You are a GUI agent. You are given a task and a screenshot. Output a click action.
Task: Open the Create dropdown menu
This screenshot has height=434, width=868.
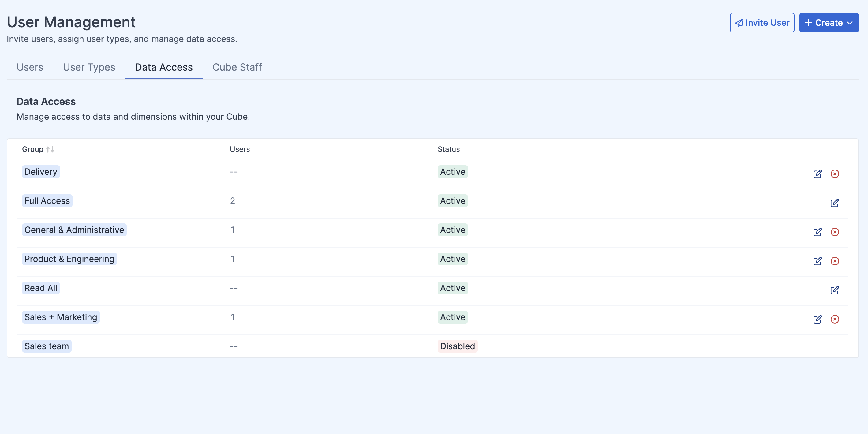(829, 23)
